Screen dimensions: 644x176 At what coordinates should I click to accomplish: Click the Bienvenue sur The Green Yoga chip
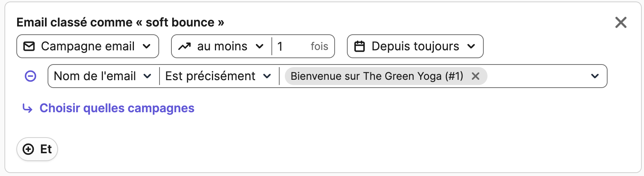point(377,76)
